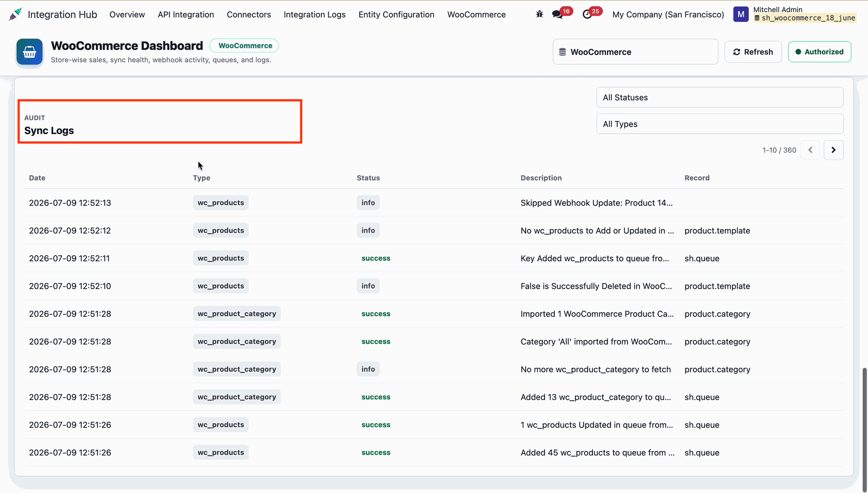This screenshot has width=868, height=493.
Task: Click 'Added 45 wc_products to queue from ...' description
Action: (598, 453)
